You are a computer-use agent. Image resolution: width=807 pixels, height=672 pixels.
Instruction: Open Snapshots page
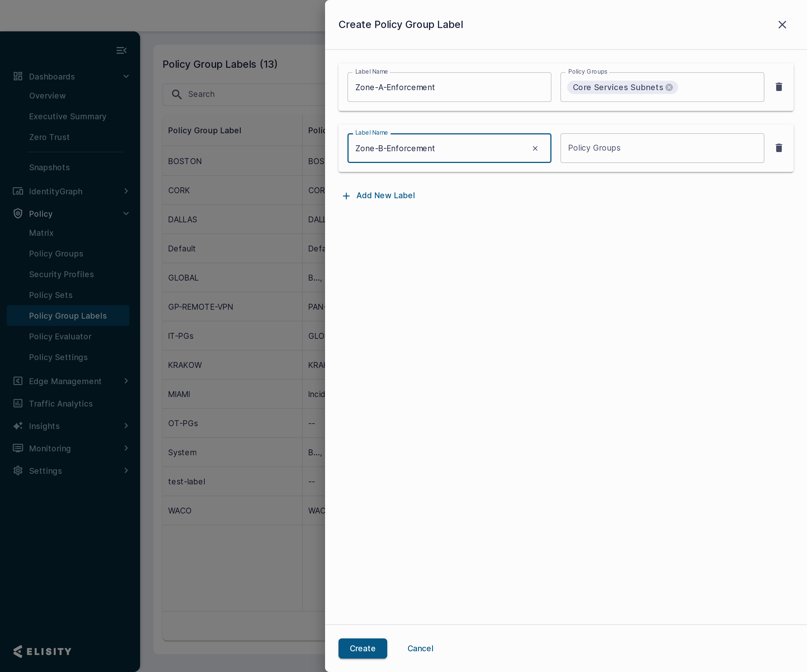[49, 167]
